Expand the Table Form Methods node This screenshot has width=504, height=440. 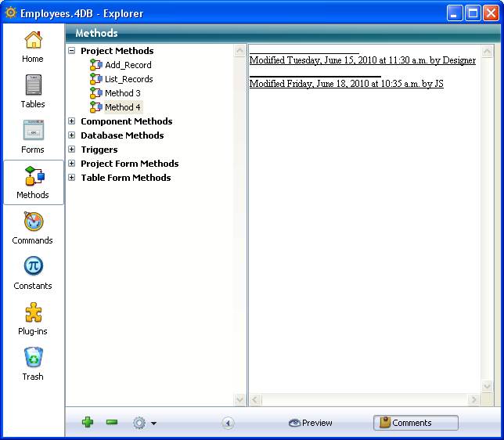[72, 178]
